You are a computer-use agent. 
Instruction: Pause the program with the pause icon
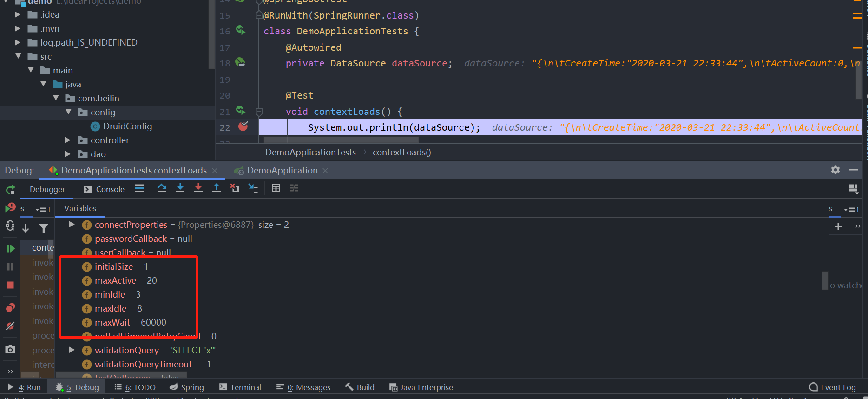(x=10, y=266)
